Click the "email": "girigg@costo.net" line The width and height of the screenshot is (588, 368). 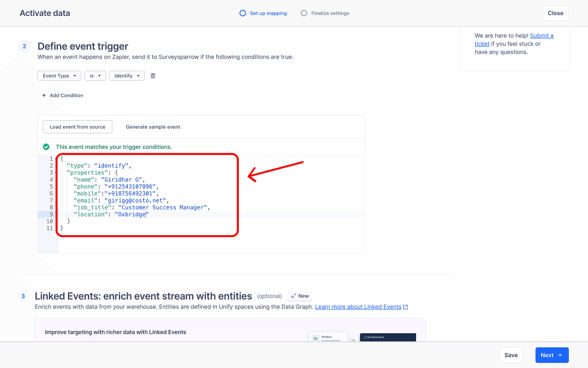point(121,200)
